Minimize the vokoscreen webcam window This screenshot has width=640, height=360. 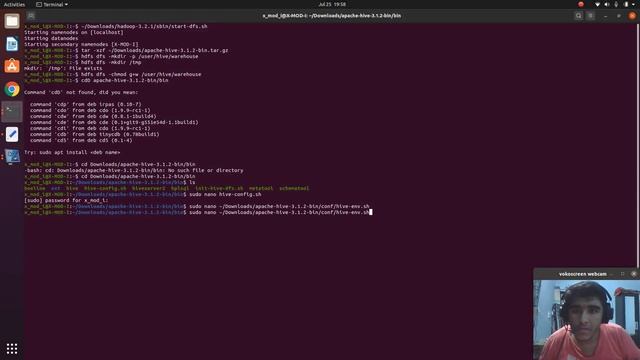pos(611,274)
